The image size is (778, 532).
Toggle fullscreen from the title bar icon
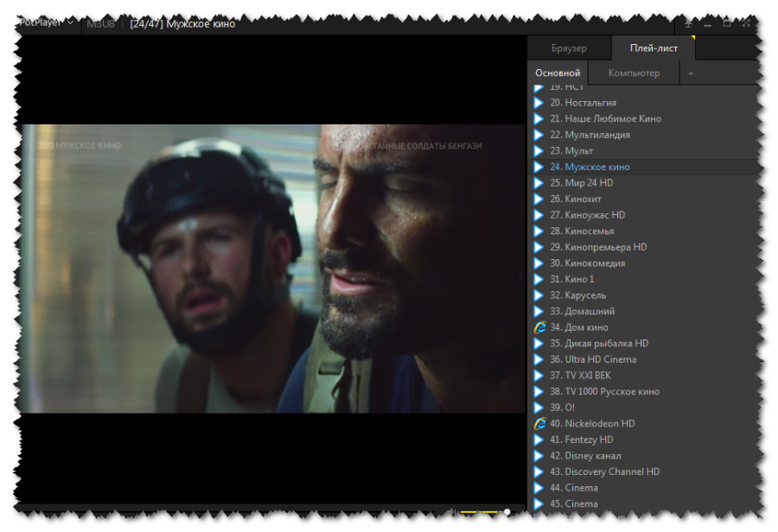(746, 23)
